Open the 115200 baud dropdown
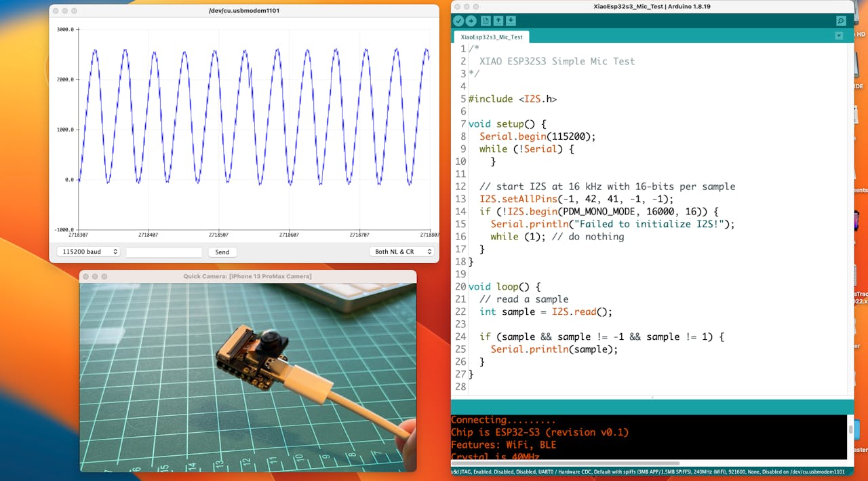Image resolution: width=868 pixels, height=481 pixels. tap(87, 252)
